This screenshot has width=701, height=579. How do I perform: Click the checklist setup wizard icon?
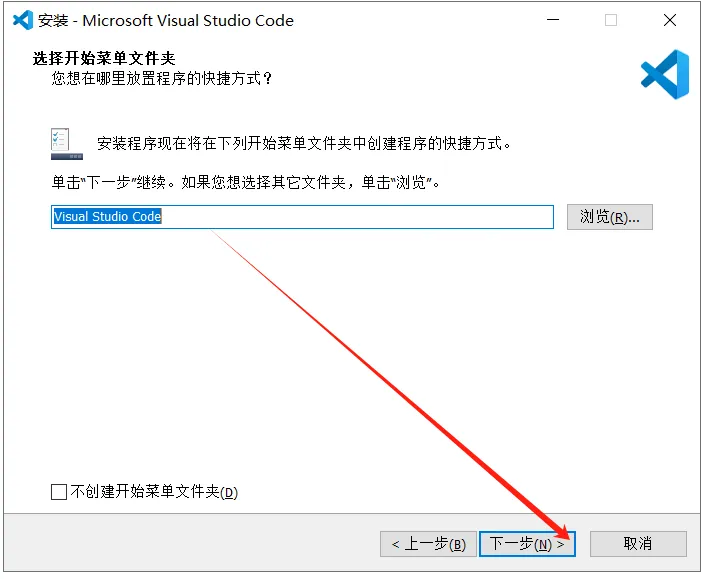point(67,144)
